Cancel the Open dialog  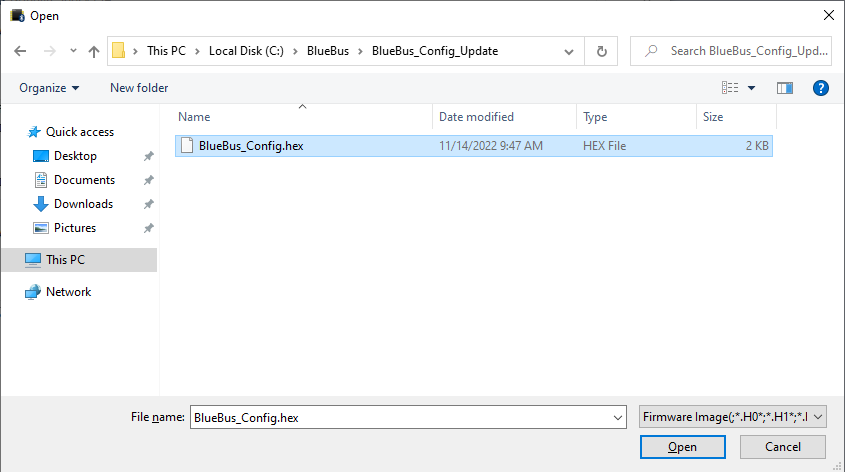pos(782,447)
